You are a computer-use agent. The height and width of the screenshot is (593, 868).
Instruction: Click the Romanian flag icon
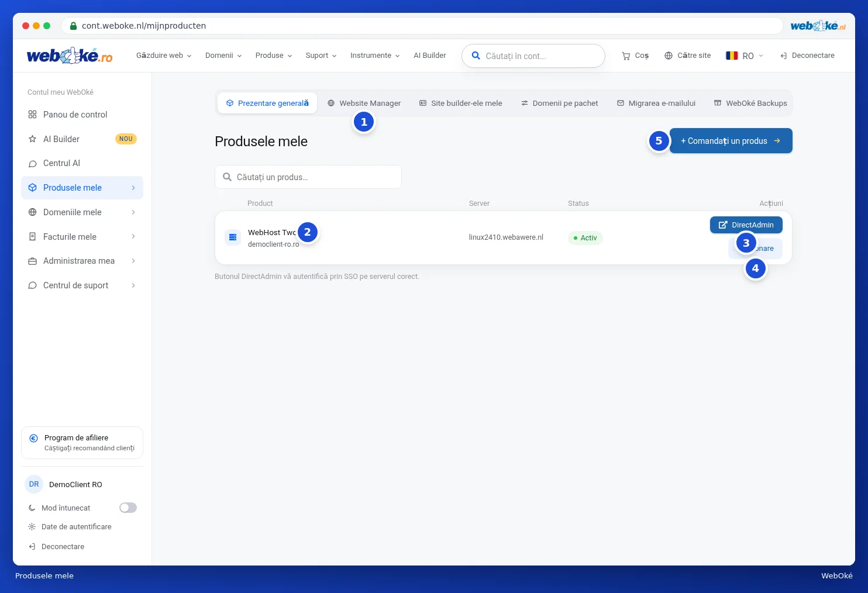tap(732, 56)
